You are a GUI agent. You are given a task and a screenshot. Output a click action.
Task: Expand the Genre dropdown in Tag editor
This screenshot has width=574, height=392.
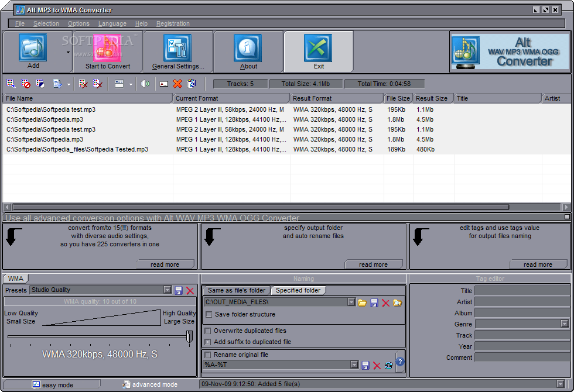click(x=565, y=324)
